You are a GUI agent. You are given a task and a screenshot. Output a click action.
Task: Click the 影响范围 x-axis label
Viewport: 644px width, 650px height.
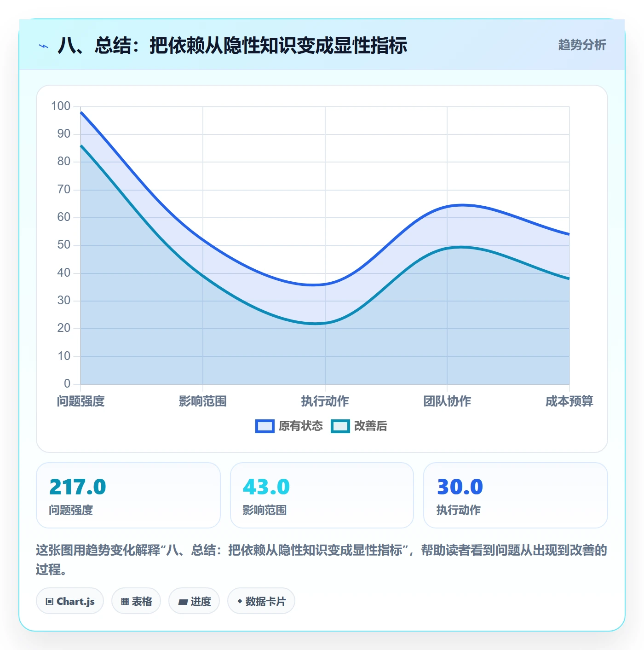click(x=203, y=401)
